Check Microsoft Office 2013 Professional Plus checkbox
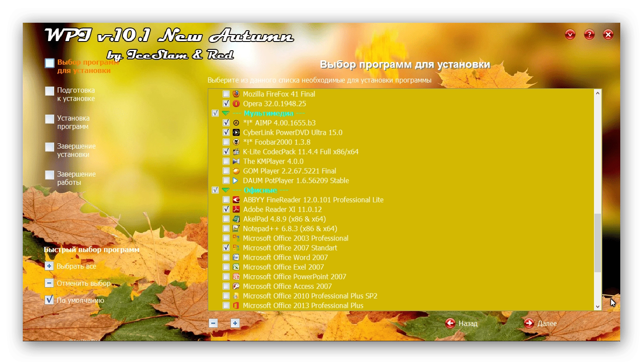Image resolution: width=643 pixels, height=364 pixels. pyautogui.click(x=226, y=305)
